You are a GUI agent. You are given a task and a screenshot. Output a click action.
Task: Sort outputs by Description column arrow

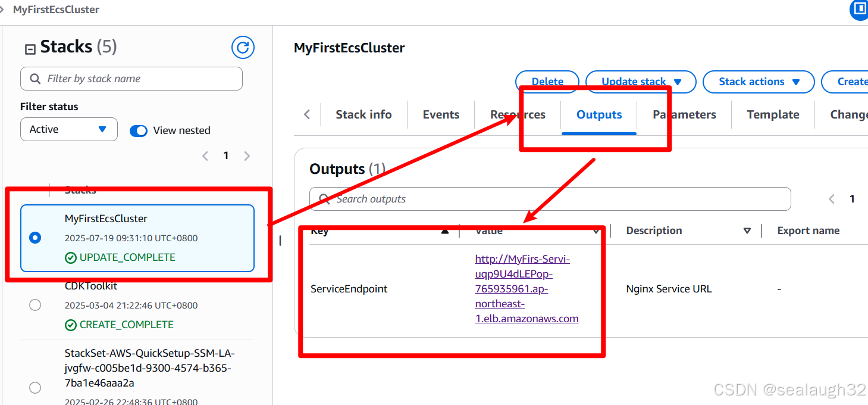(x=747, y=231)
